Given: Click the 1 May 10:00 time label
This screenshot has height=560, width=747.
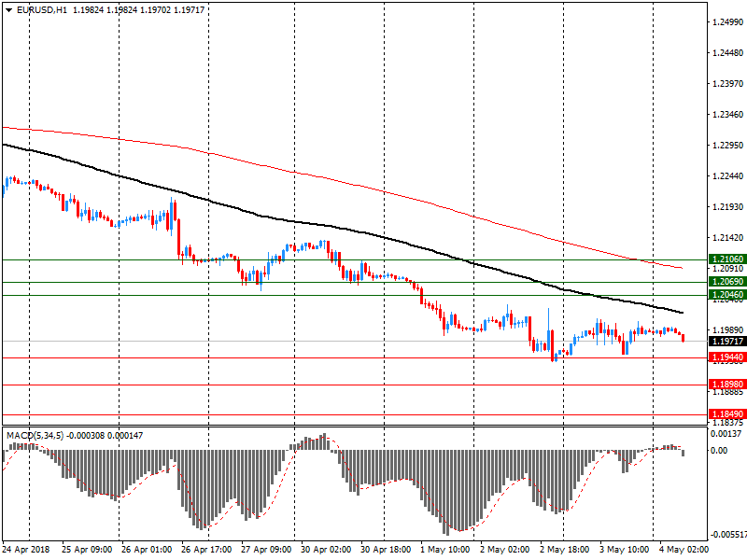Looking at the screenshot, I should click(445, 550).
